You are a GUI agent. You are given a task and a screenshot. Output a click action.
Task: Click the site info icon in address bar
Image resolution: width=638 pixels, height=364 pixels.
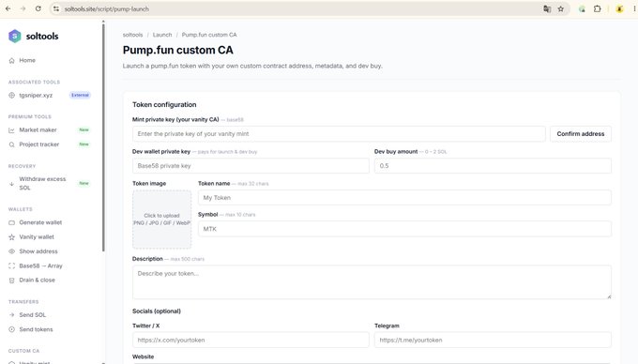click(x=56, y=8)
